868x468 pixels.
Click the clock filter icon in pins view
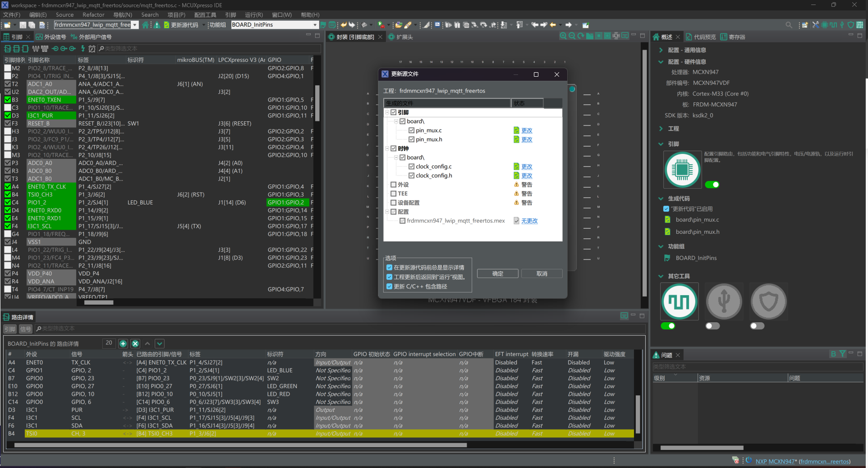(x=92, y=48)
